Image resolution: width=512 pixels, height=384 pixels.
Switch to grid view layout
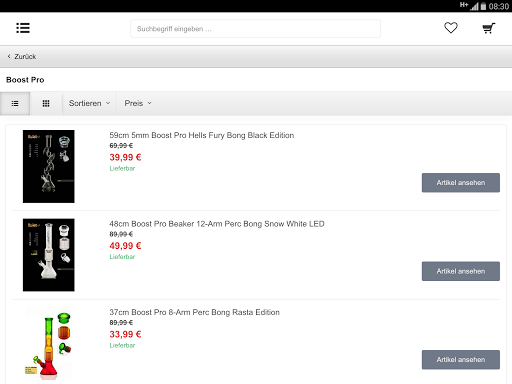(x=46, y=104)
